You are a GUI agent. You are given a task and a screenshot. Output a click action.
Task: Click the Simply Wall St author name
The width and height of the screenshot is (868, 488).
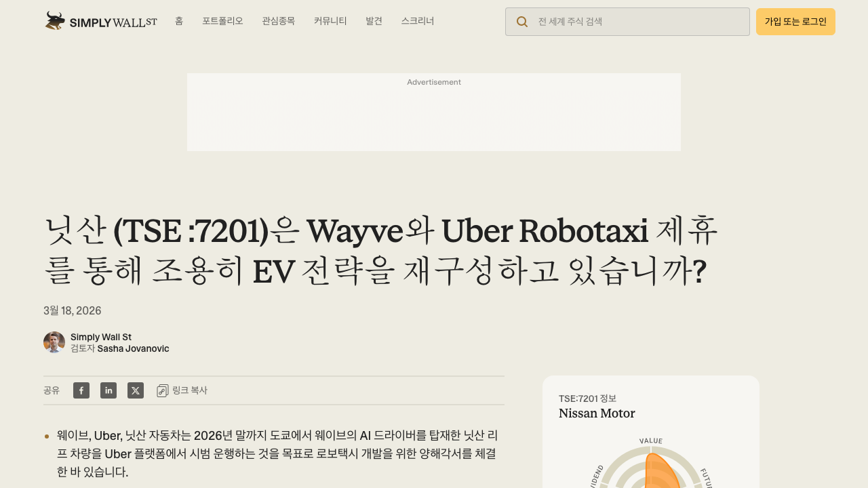[101, 337]
